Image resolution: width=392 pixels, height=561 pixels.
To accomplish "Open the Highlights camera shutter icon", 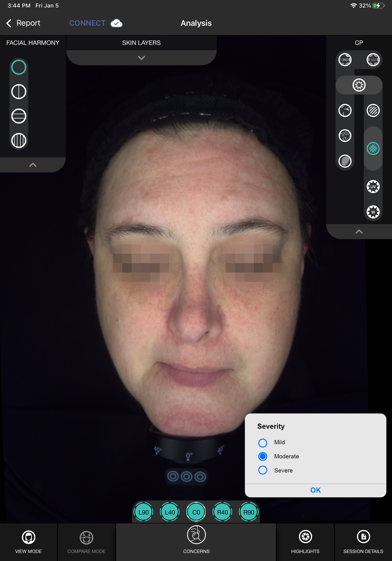I will pyautogui.click(x=305, y=537).
